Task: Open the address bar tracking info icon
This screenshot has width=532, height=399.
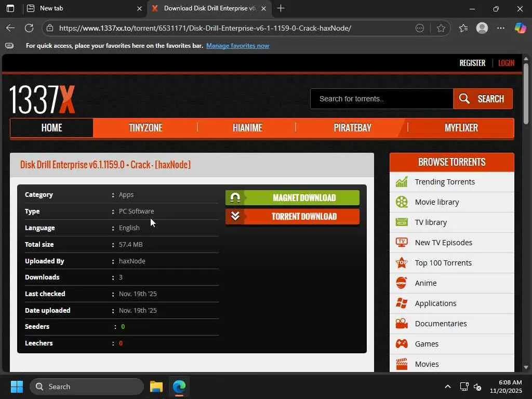Action: point(420,28)
